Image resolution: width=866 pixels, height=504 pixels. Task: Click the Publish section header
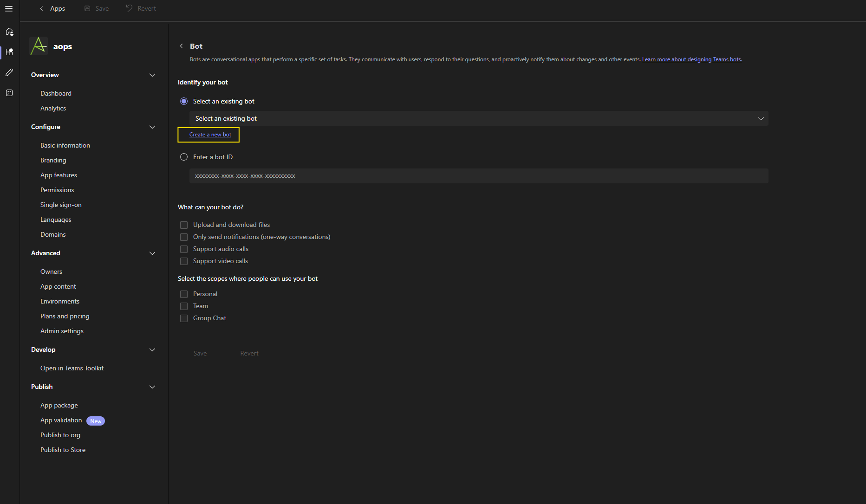[x=42, y=387]
